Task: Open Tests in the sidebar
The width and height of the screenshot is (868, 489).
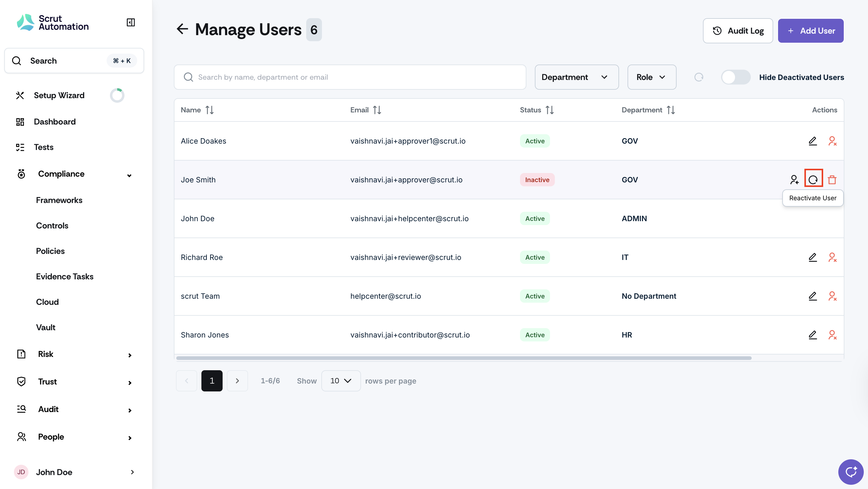Action: 44,147
